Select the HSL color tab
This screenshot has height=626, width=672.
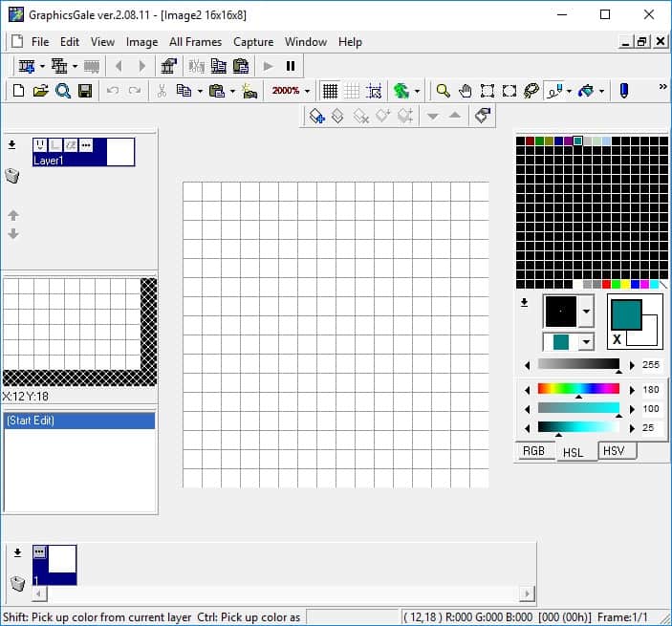(x=574, y=452)
